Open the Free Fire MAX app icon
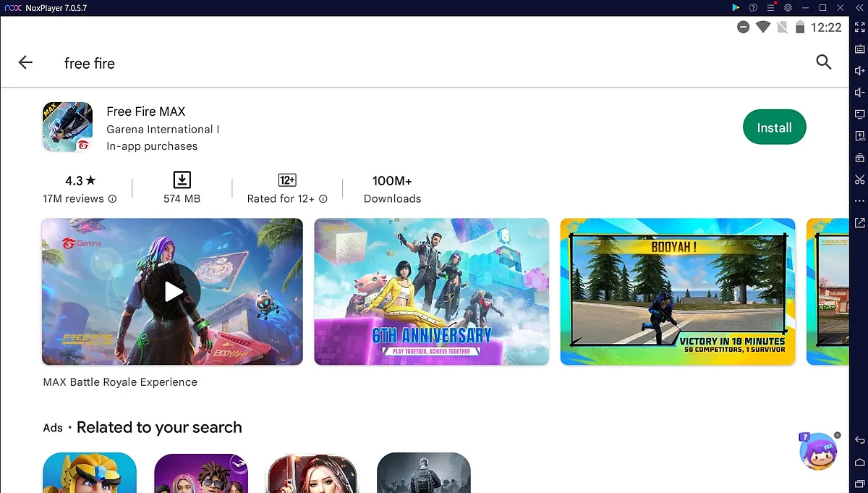Screen dimensions: 868x493 point(67,127)
